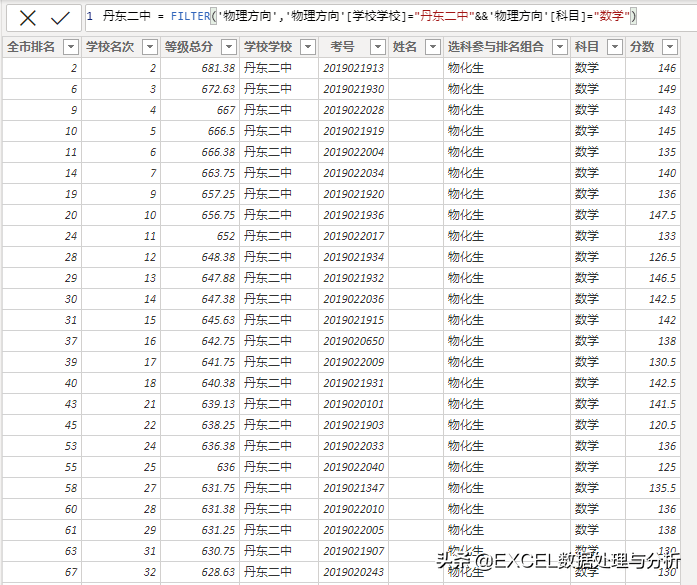
Task: Cancel the formula with the X icon
Action: (x=28, y=18)
